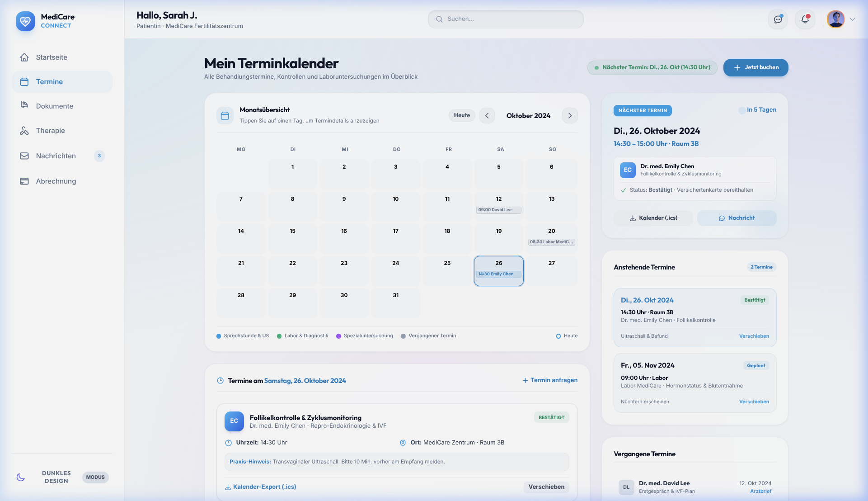Viewport: 868px width, 501px height.
Task: Click the Vergangener Termin legend dot
Action: click(x=403, y=336)
